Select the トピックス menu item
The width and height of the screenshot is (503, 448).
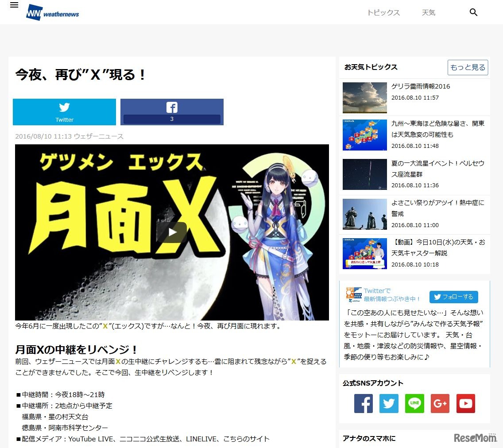coord(383,13)
